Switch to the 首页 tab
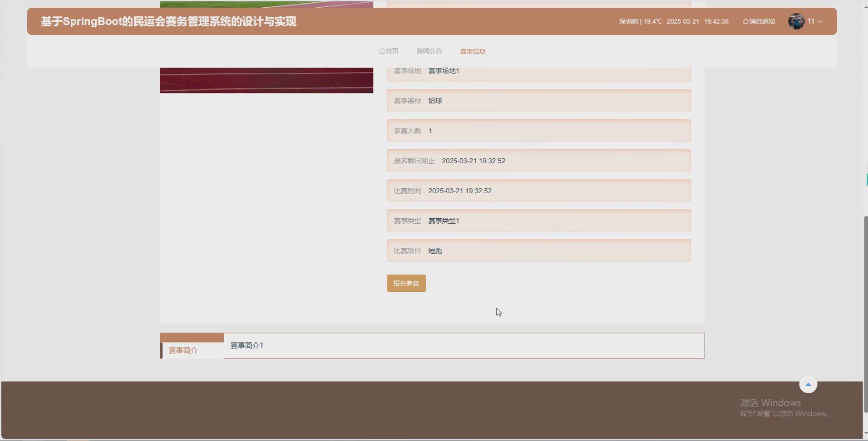Screen dimensions: 868x441 tap(392, 51)
